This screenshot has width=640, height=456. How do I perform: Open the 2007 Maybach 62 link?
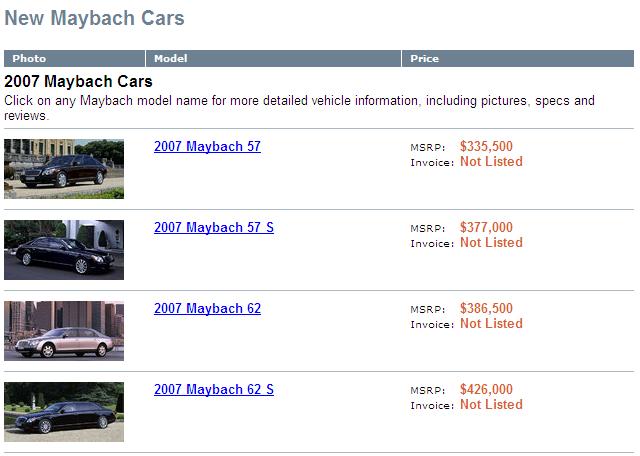pyautogui.click(x=207, y=308)
